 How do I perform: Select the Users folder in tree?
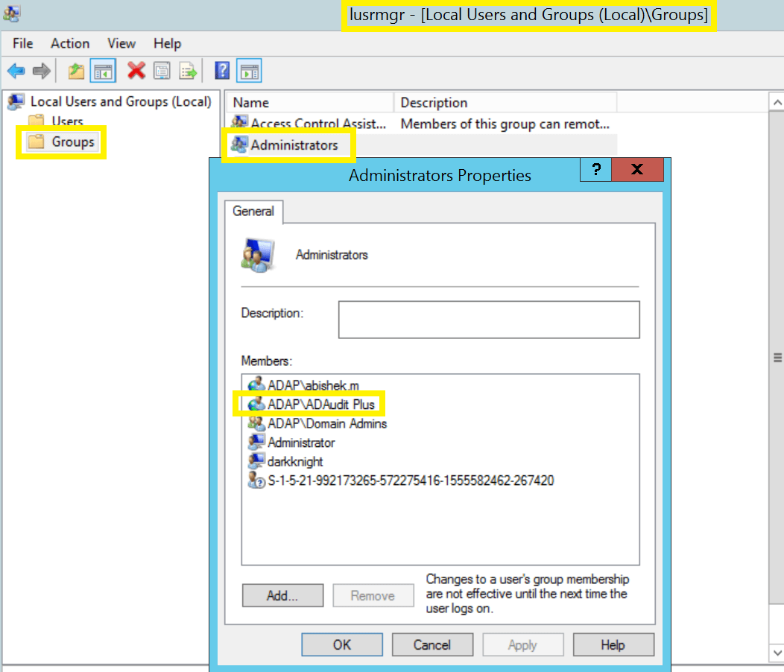pyautogui.click(x=67, y=121)
